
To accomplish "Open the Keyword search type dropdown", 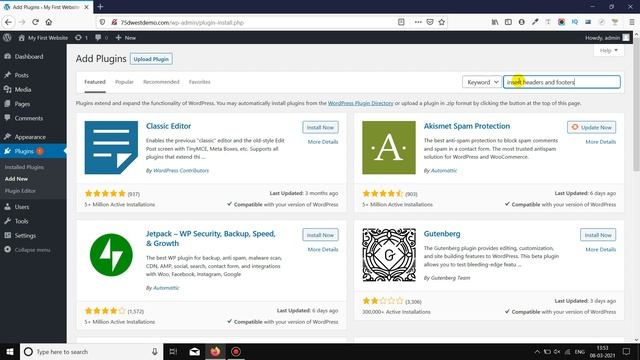I will tap(482, 82).
